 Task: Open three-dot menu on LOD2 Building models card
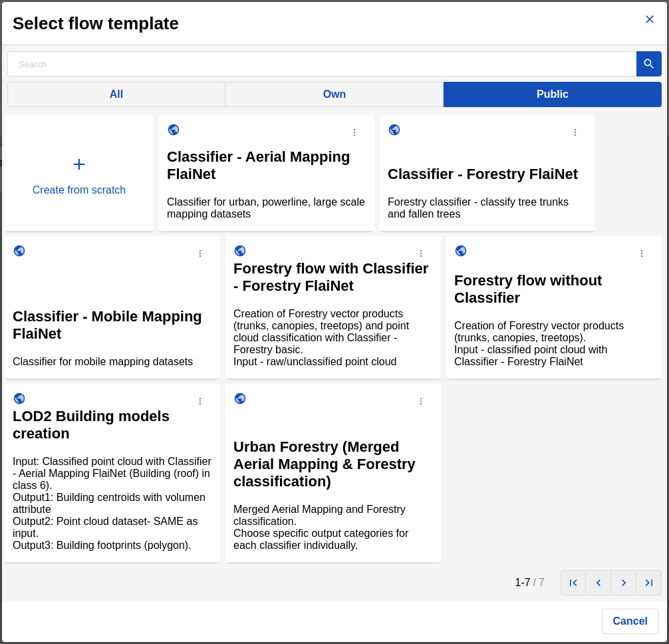coord(200,401)
